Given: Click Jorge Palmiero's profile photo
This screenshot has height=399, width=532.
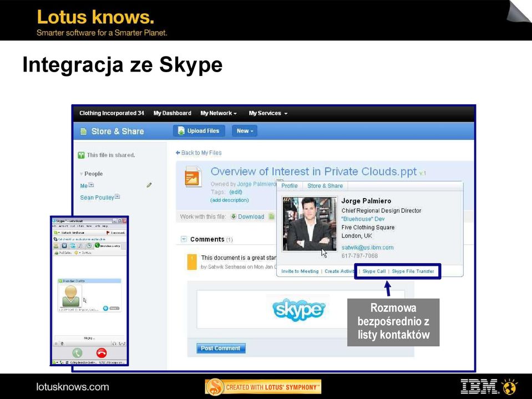Looking at the screenshot, I should [310, 224].
